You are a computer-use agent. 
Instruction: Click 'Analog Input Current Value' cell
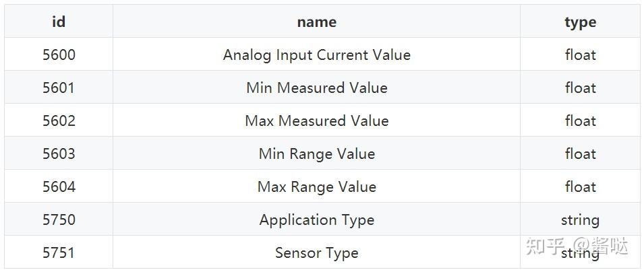click(x=317, y=54)
